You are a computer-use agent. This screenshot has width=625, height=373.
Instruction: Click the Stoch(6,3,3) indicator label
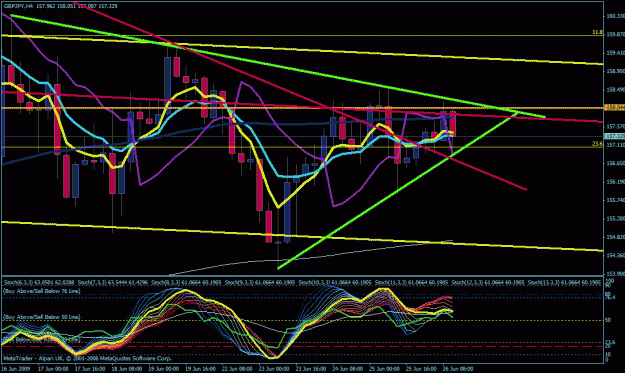click(39, 283)
